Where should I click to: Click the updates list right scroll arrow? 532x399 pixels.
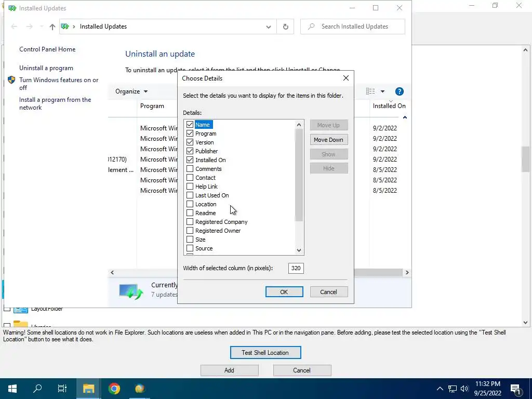tap(407, 272)
